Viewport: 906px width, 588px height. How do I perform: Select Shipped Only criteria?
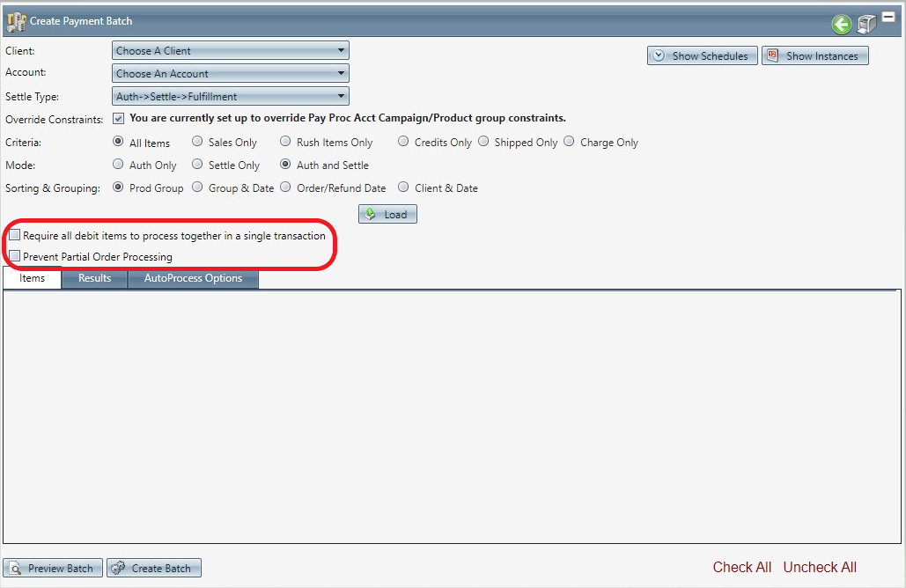pos(483,142)
